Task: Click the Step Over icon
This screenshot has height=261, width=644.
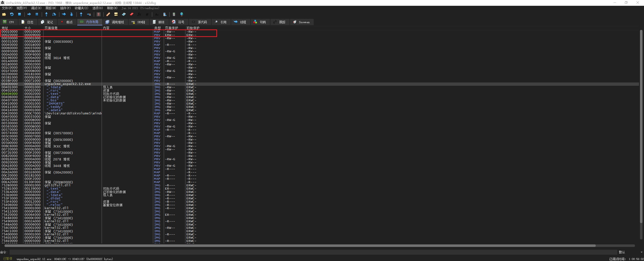Action: point(54,14)
